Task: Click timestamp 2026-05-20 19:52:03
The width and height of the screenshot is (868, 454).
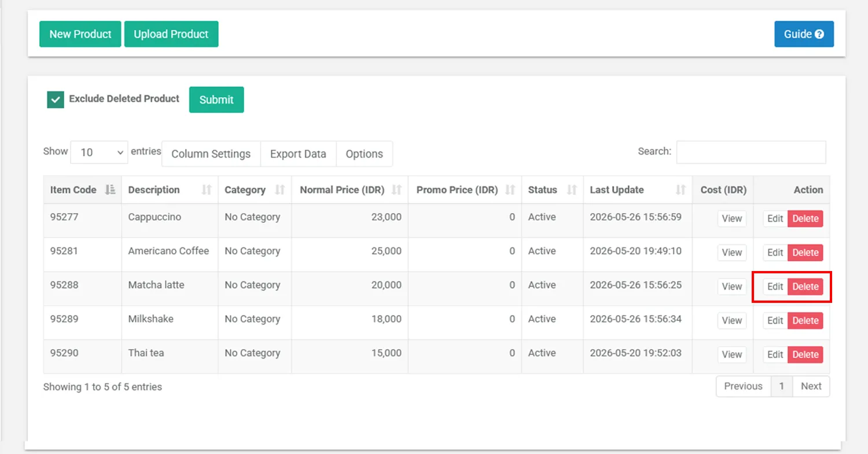Action: [635, 353]
